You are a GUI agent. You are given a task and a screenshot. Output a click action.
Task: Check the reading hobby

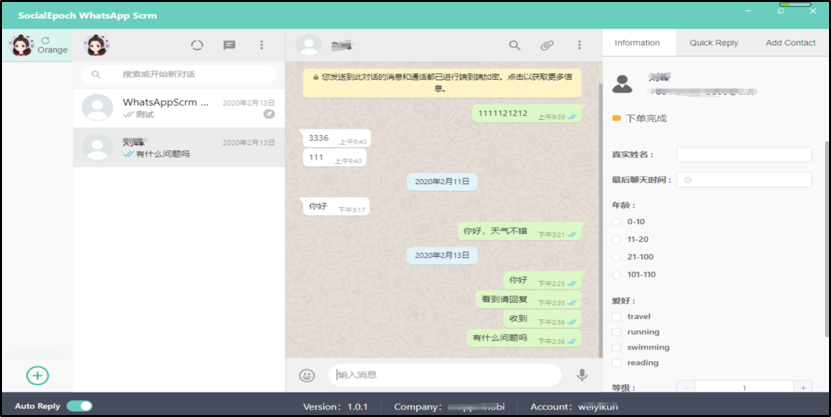coord(616,363)
